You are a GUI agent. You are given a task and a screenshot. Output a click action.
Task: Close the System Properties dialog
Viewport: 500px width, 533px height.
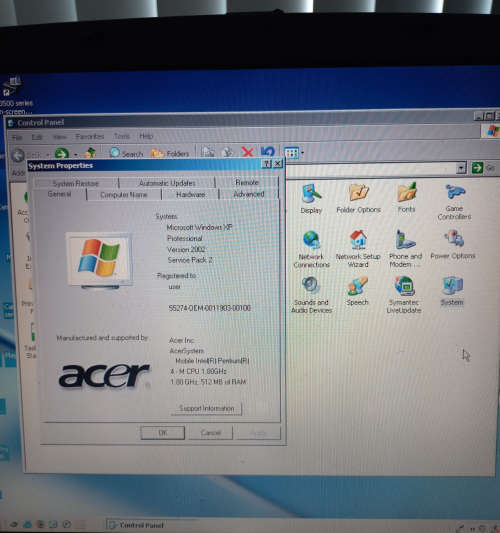278,164
